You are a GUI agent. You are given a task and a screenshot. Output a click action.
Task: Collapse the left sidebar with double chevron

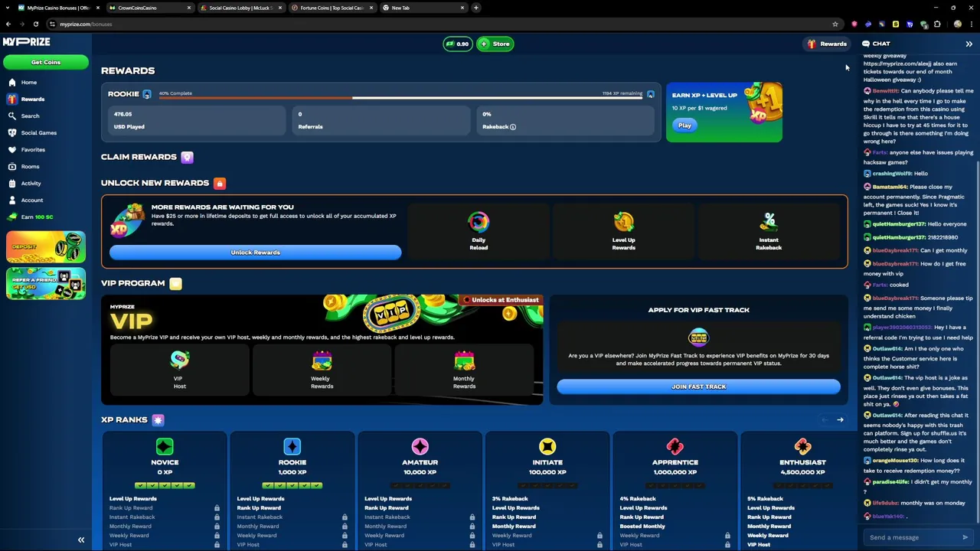point(80,540)
